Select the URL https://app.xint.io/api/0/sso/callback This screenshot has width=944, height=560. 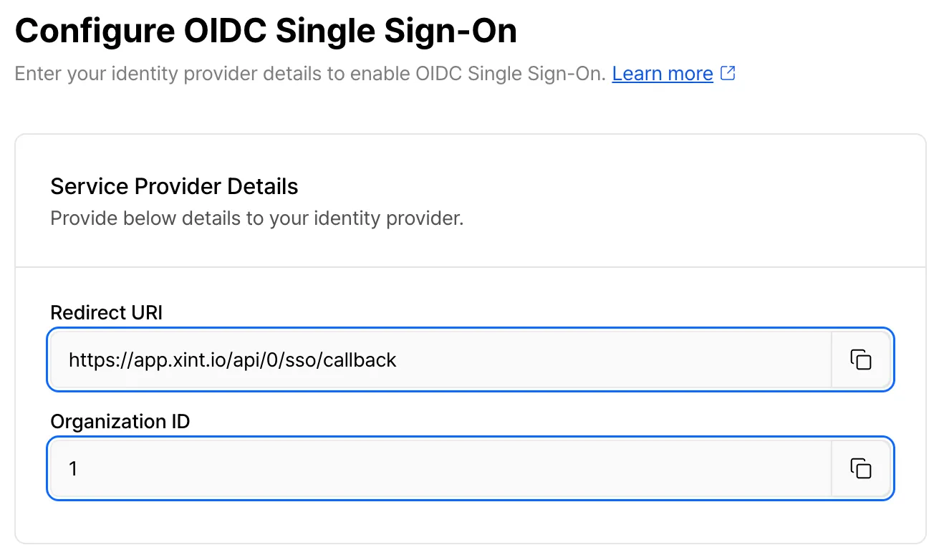232,360
